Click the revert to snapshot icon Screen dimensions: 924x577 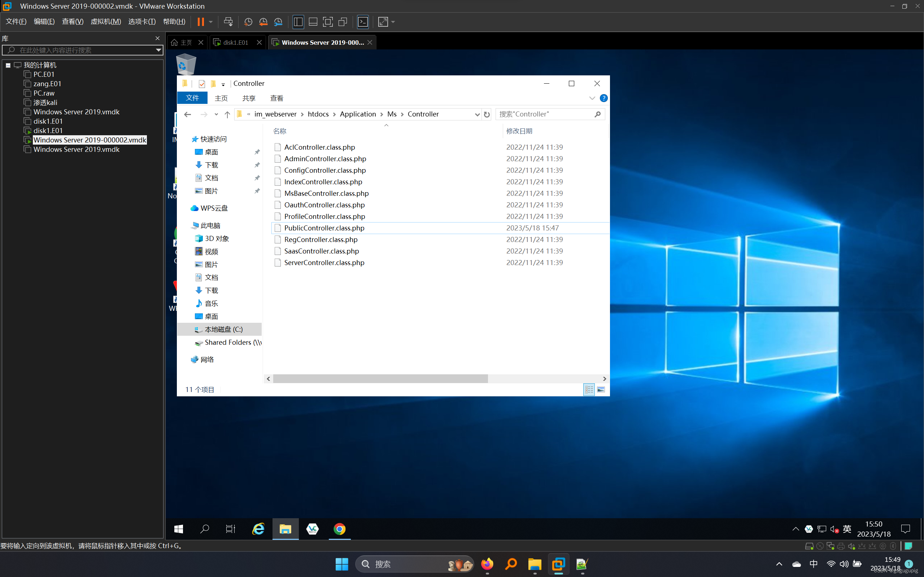[263, 22]
